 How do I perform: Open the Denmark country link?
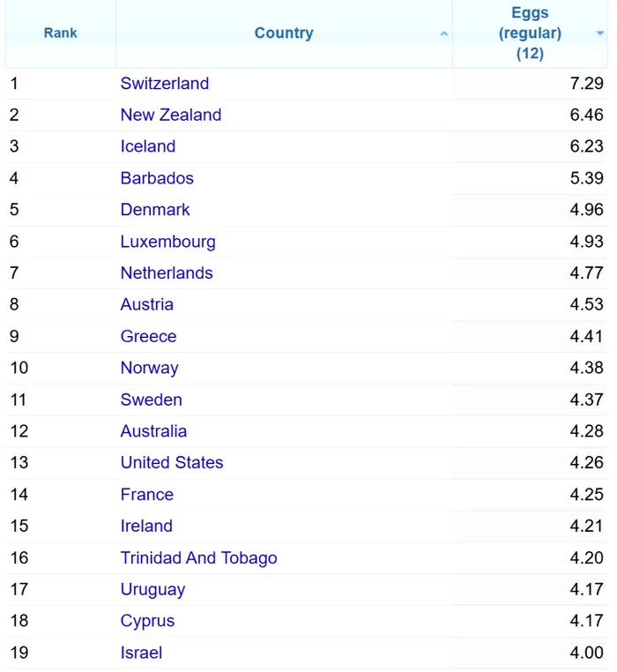(x=155, y=210)
